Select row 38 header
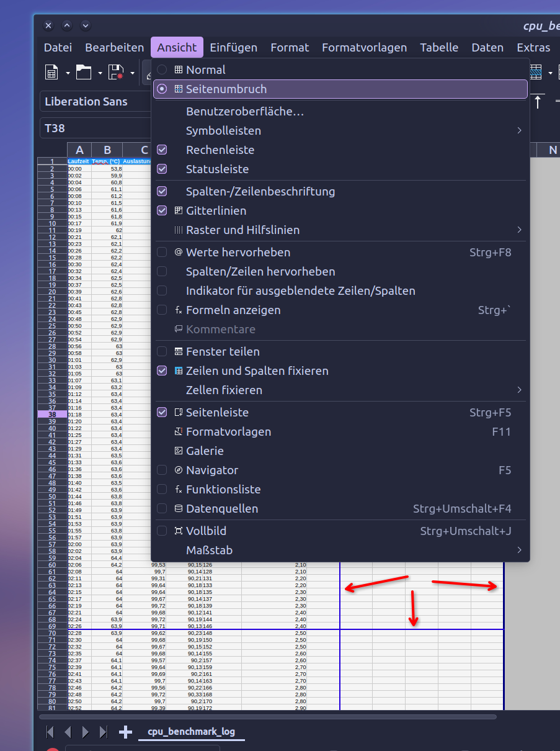 pos(52,415)
